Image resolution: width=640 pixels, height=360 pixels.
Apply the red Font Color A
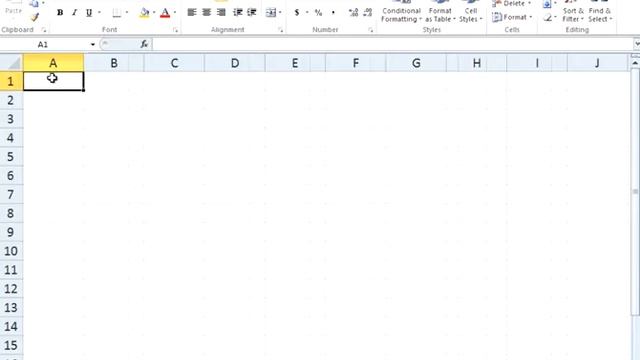tap(165, 13)
